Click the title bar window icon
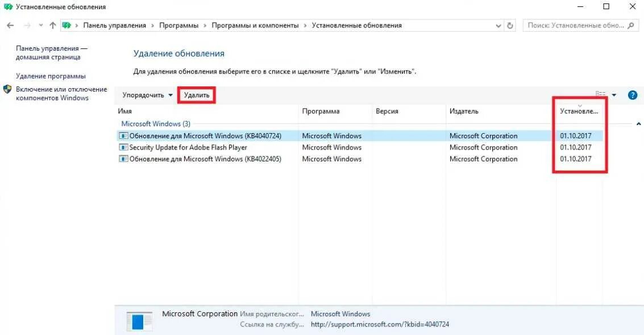644x335 pixels. point(8,7)
